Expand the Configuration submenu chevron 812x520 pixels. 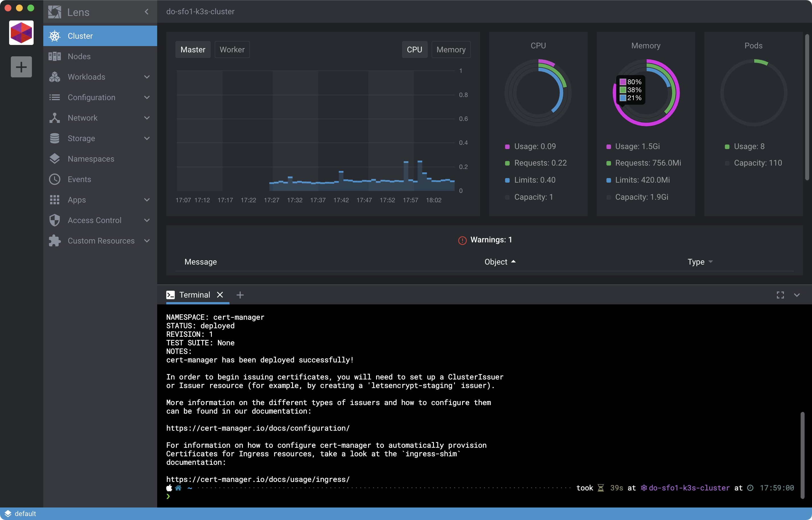[x=147, y=97]
